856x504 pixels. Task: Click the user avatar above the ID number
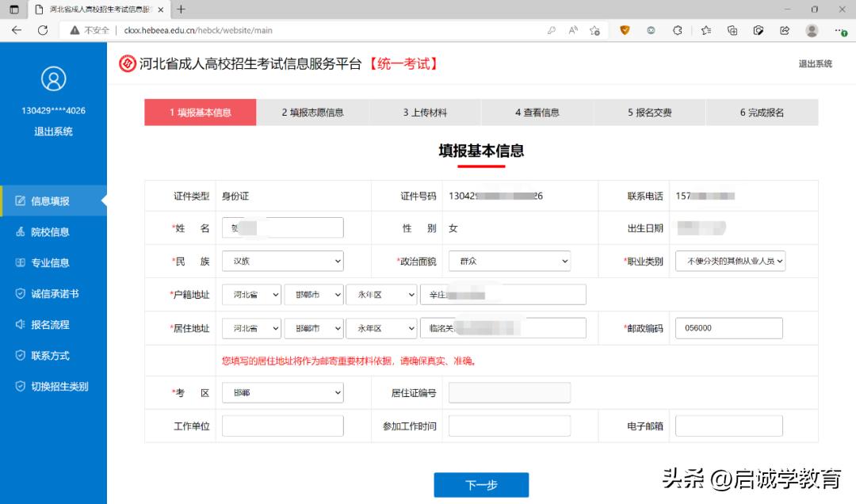pos(53,78)
